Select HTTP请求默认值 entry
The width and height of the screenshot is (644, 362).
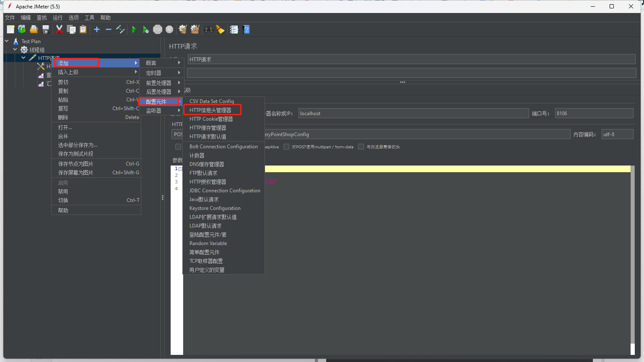[x=223, y=137]
